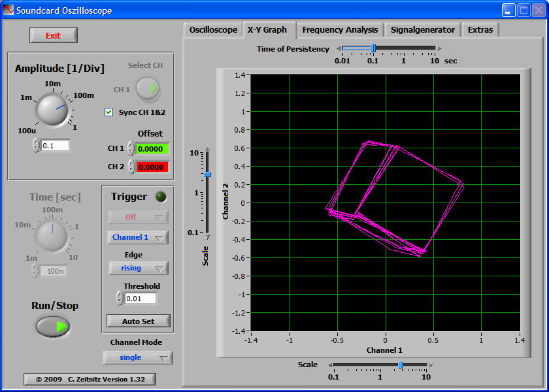Toggle the Select CH switch
The height and width of the screenshot is (392, 549).
coord(148,89)
